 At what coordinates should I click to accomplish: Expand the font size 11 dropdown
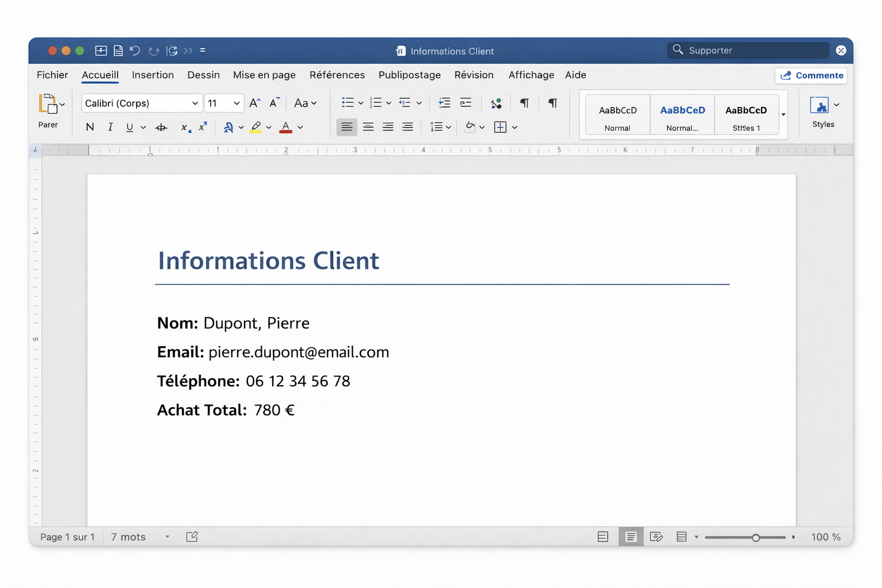[x=236, y=103]
